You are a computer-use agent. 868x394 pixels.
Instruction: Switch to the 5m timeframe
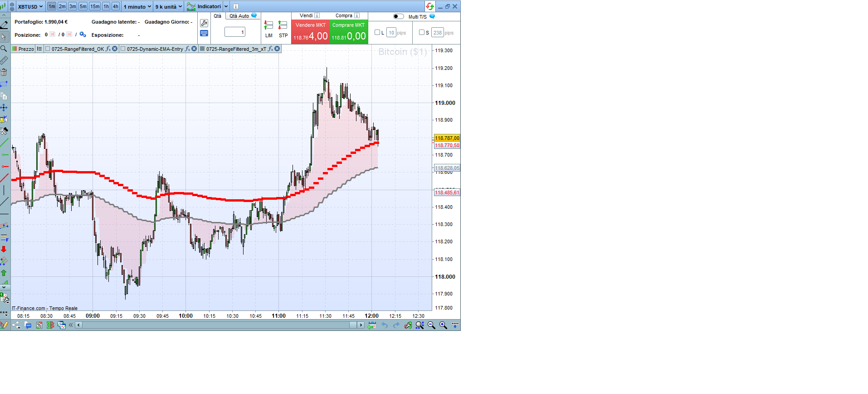tap(83, 6)
